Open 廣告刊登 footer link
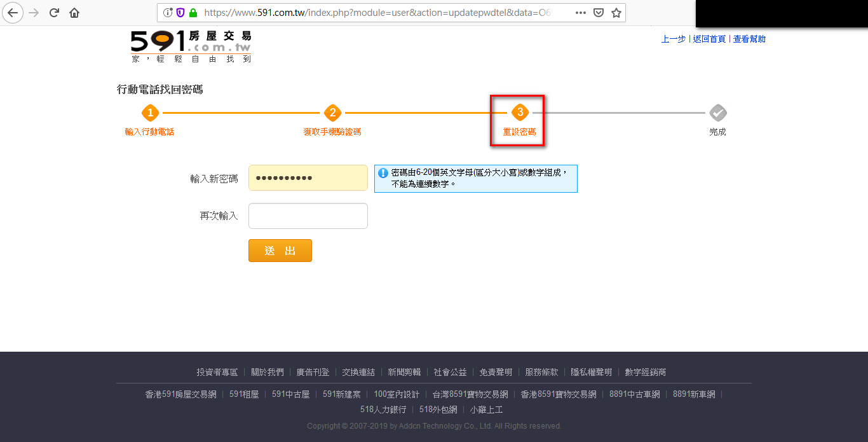Screen dimensions: 868x442 (x=313, y=372)
